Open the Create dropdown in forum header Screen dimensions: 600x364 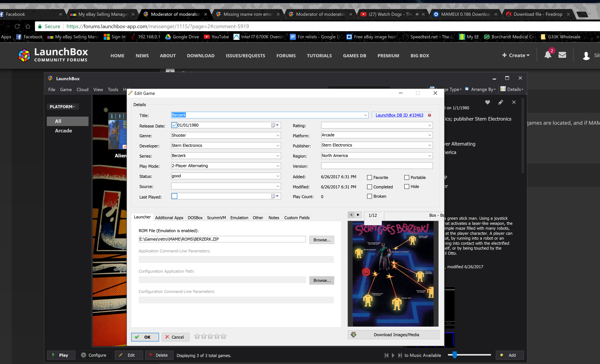tap(516, 55)
